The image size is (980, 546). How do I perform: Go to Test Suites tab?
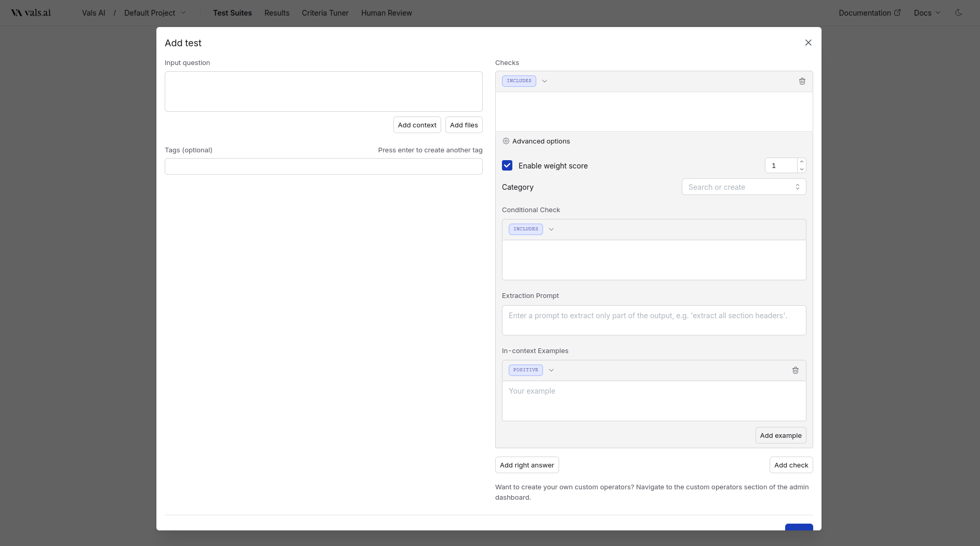tap(232, 13)
